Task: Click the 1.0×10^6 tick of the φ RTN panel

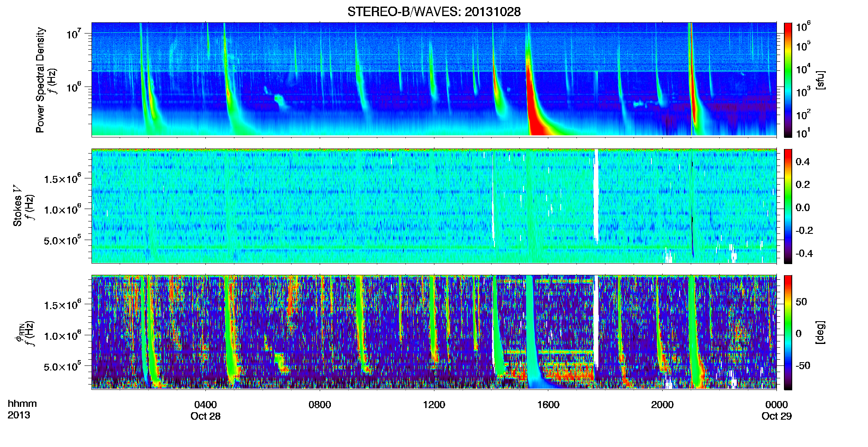Action: coord(62,335)
